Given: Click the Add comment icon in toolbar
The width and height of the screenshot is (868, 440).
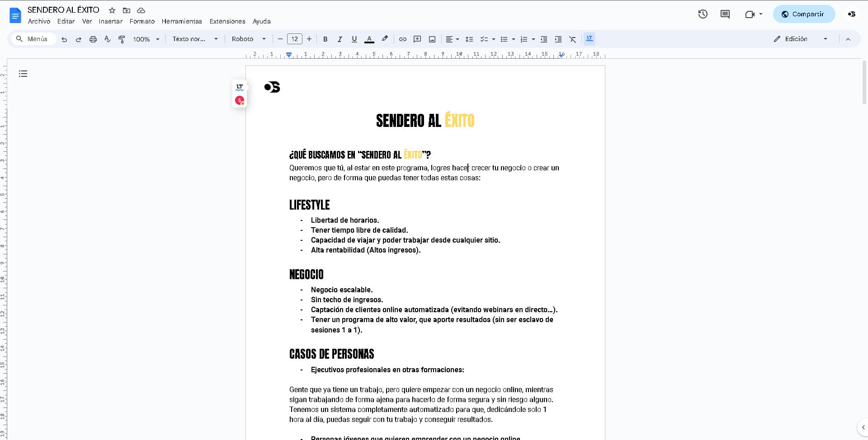Looking at the screenshot, I should pyautogui.click(x=417, y=39).
